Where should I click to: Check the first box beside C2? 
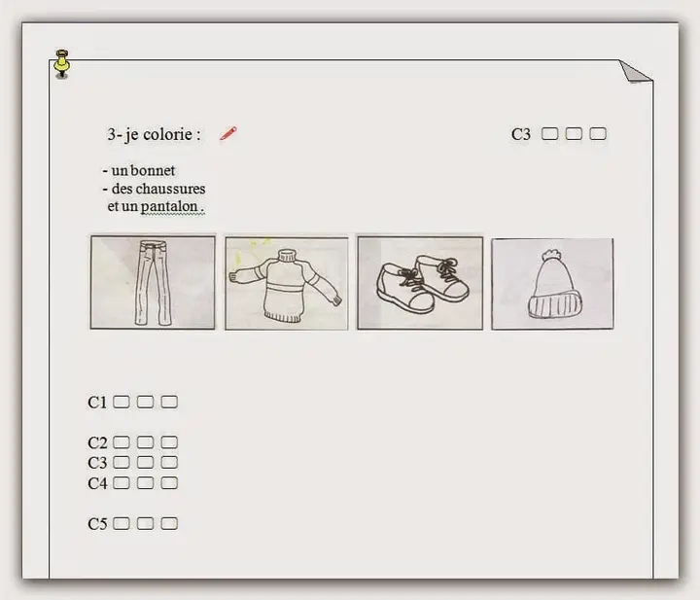pos(122,442)
